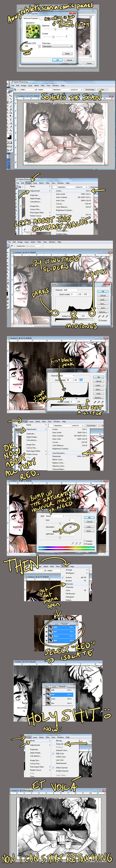This screenshot has height=868, width=116.
Task: Adjust the Brightness slider in scanner dialog
Action: click(55, 29)
